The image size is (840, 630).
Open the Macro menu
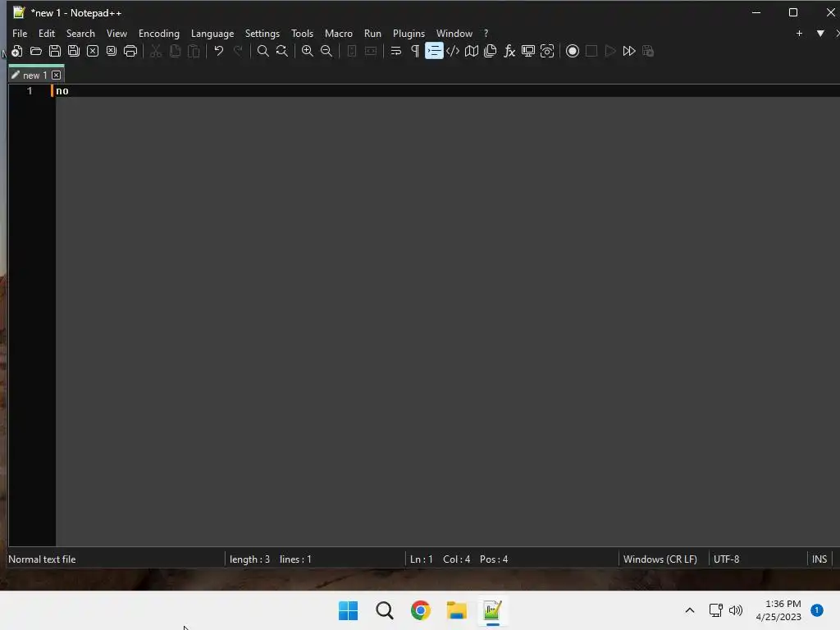(339, 33)
